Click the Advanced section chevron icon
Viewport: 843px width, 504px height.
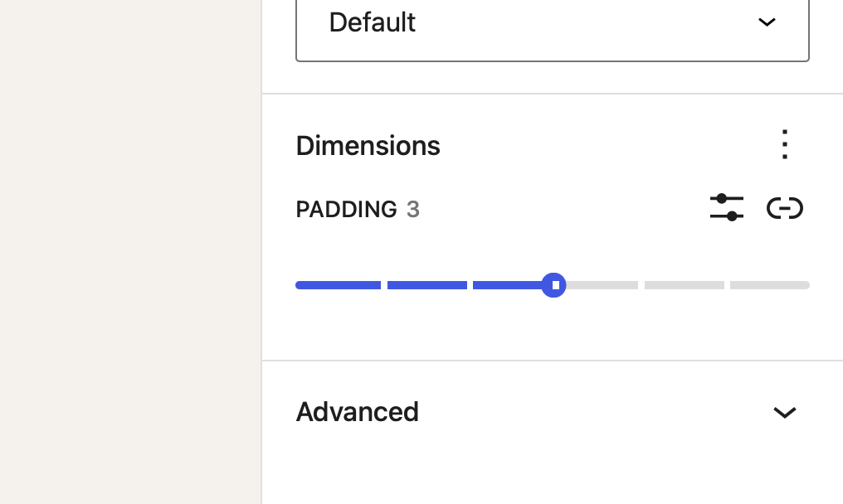(x=784, y=412)
